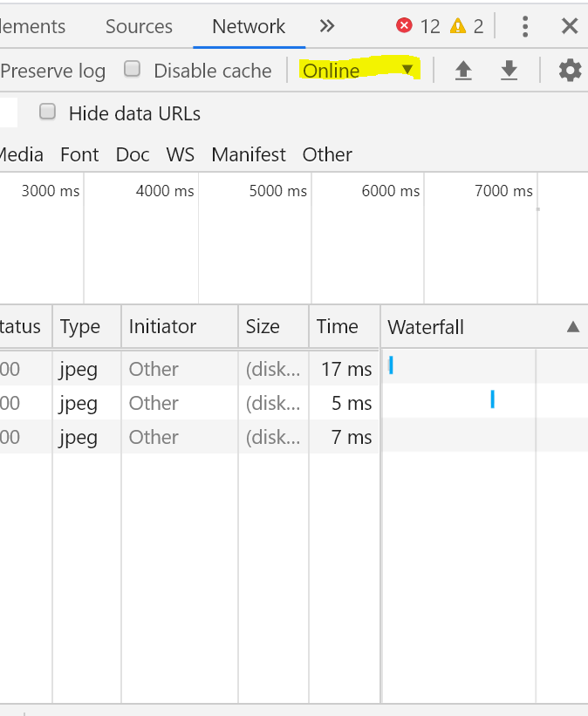
Task: Click the Waterfall sort arrow icon
Action: [572, 327]
